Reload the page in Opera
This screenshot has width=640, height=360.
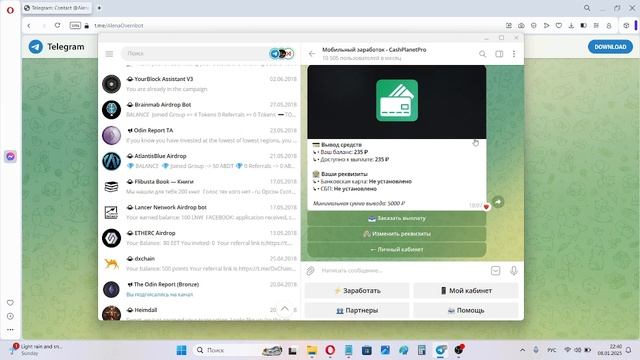pos(58,25)
